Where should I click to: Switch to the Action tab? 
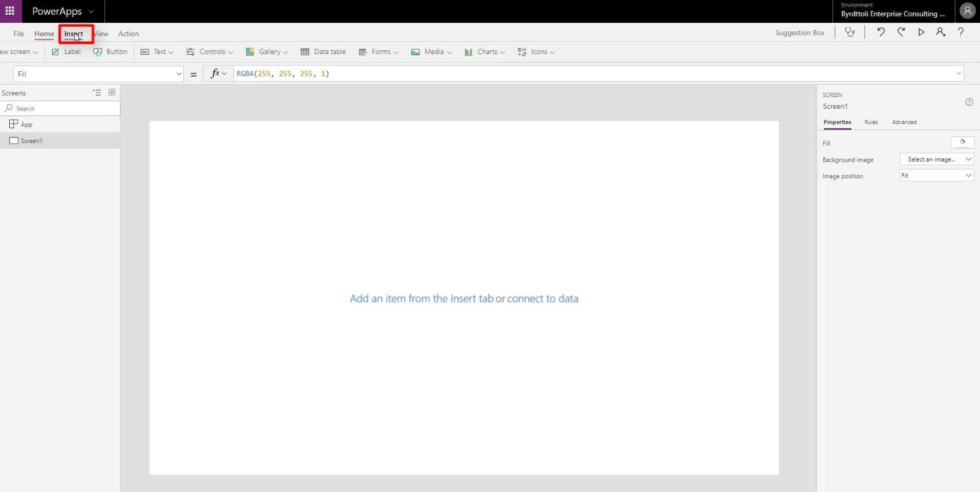[x=128, y=34]
